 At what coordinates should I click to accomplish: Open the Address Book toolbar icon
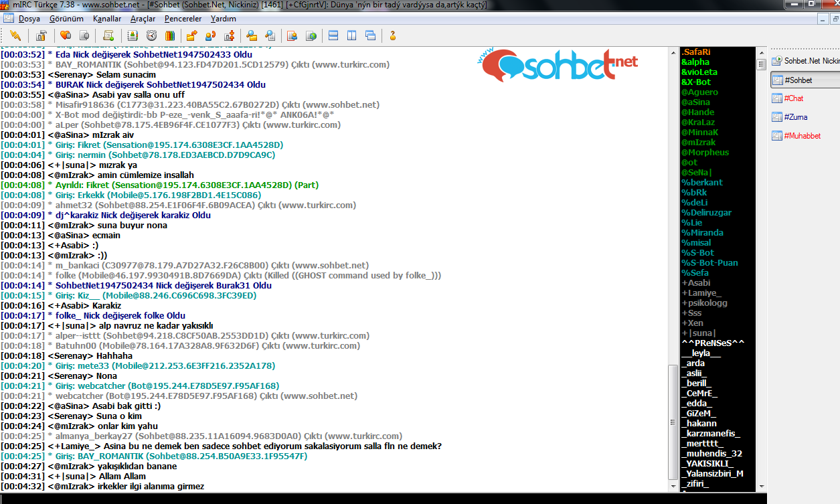coord(133,35)
